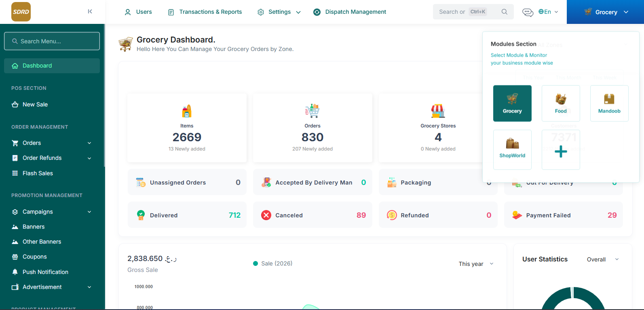Click the Dispatch Management icon
Screen dimensions: 644x310
point(317,12)
